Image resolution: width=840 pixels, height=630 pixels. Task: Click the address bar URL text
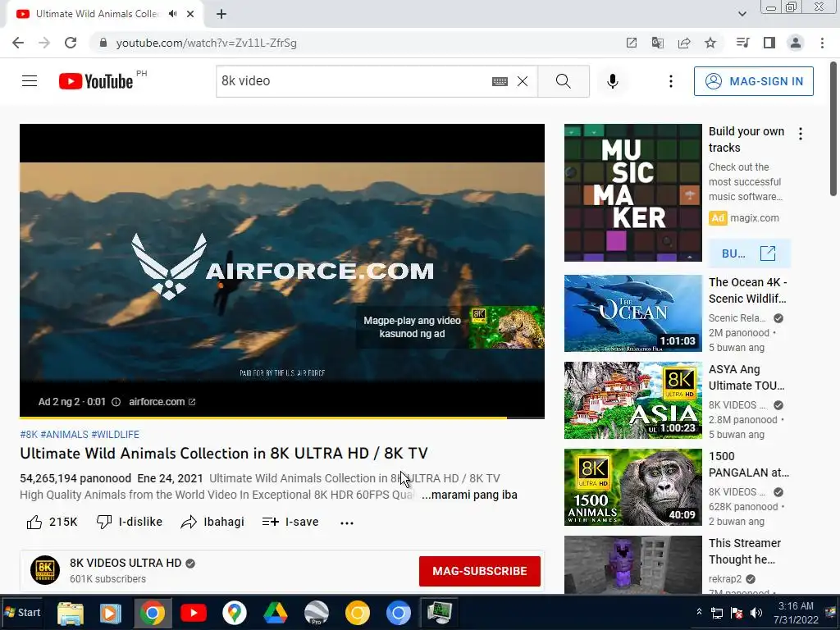coord(206,43)
